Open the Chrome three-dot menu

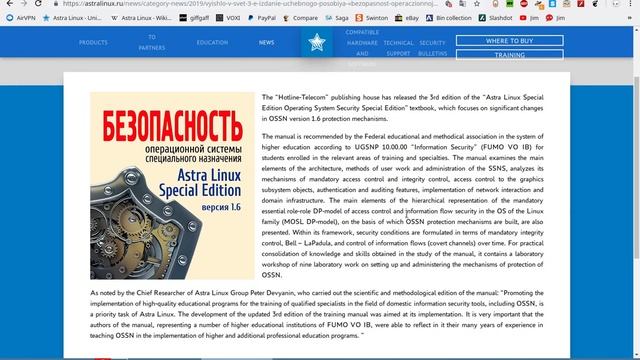coord(630,4)
